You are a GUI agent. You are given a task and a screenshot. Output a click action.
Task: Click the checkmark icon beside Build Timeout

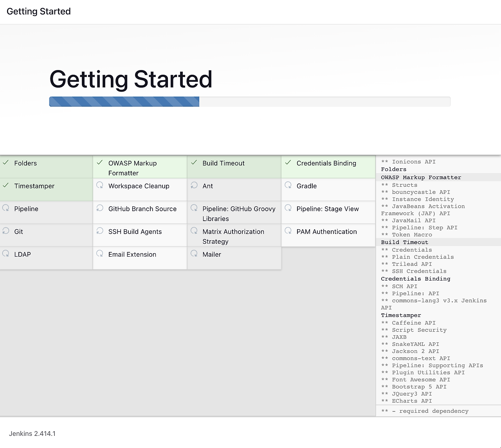[x=194, y=162]
